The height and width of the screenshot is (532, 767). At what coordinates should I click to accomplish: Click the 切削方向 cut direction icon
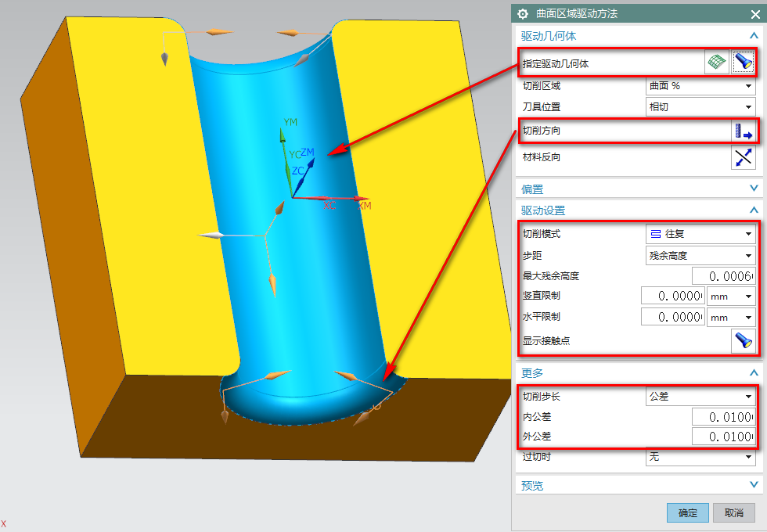[x=743, y=131]
